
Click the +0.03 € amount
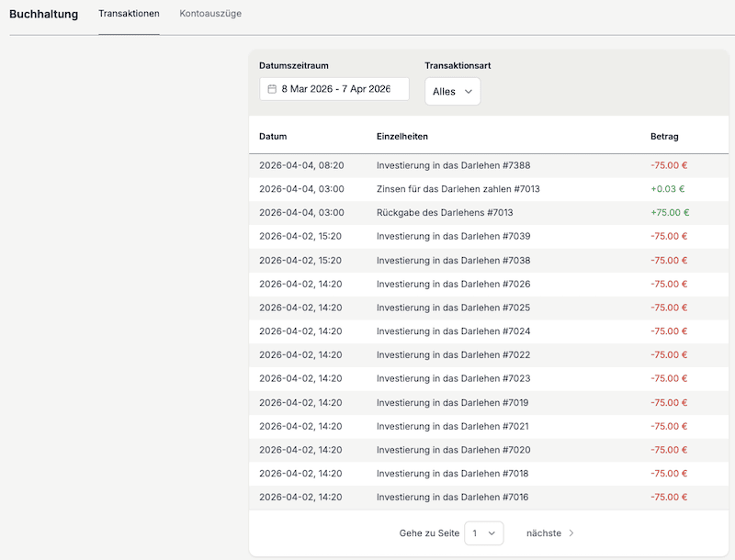[667, 189]
